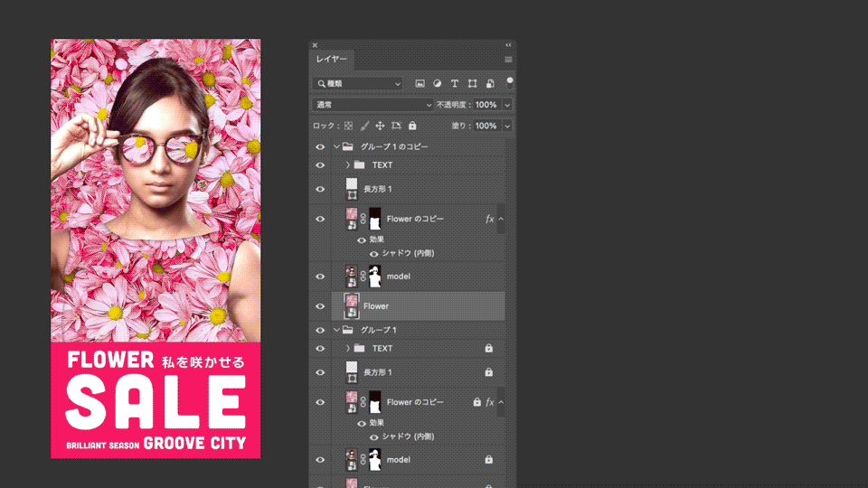Hide the locked Flower のコピー layer
The image size is (868, 488).
tap(320, 402)
